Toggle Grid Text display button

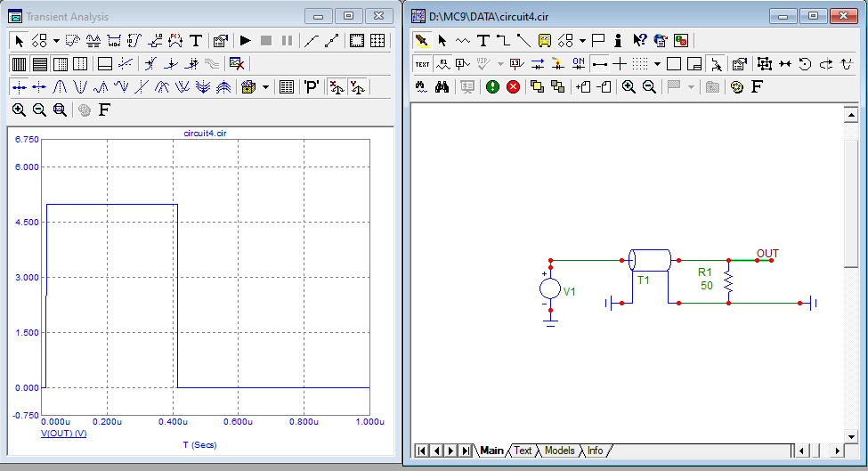tap(422, 64)
